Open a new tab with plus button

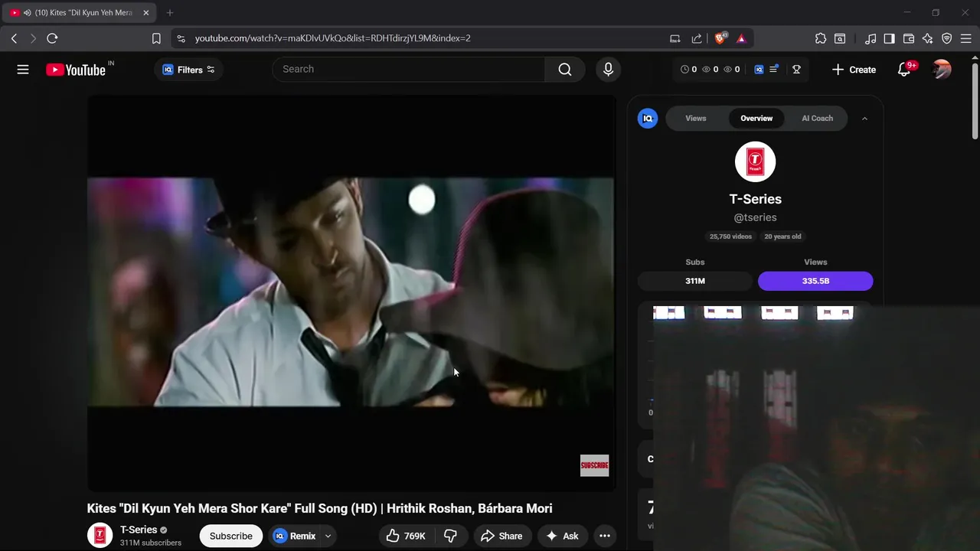[x=170, y=13]
